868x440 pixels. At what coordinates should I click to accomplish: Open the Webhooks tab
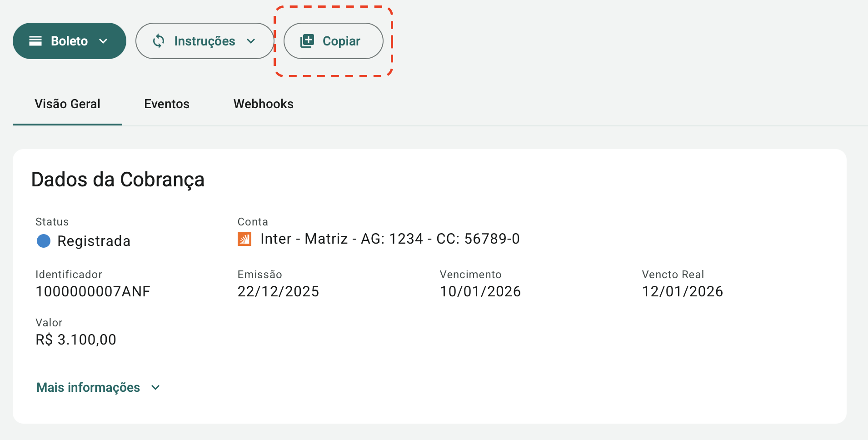(x=263, y=104)
